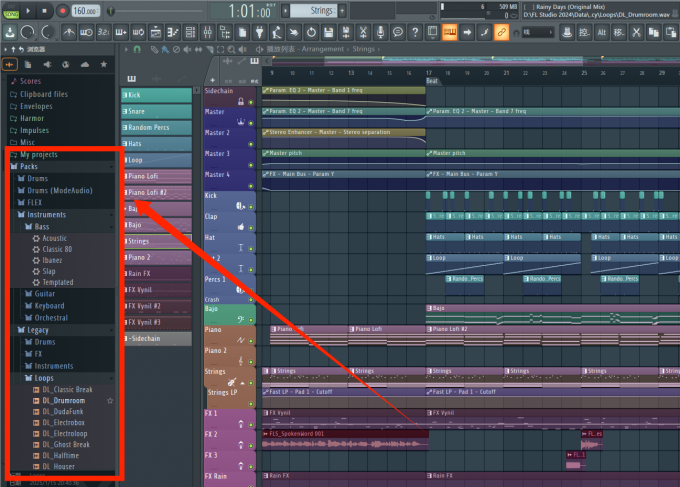Click the Alt button in toolbar
The height and width of the screenshot is (487, 680).
click(x=602, y=32)
